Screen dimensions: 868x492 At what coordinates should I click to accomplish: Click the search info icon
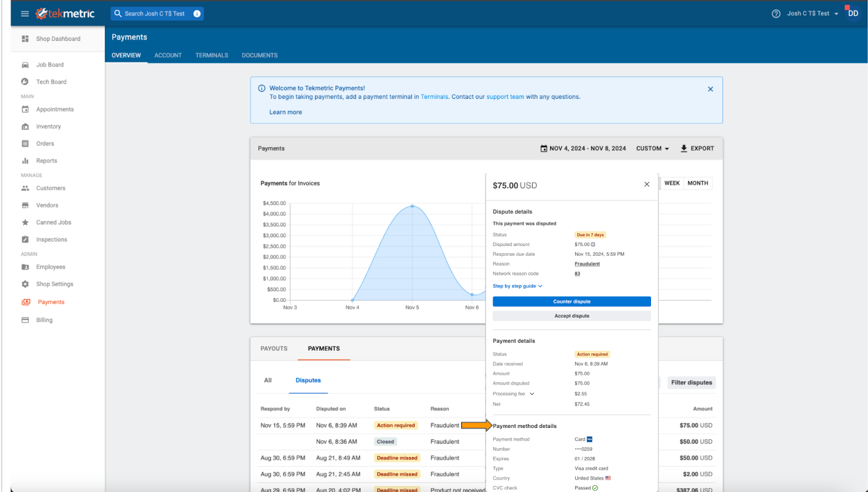197,14
